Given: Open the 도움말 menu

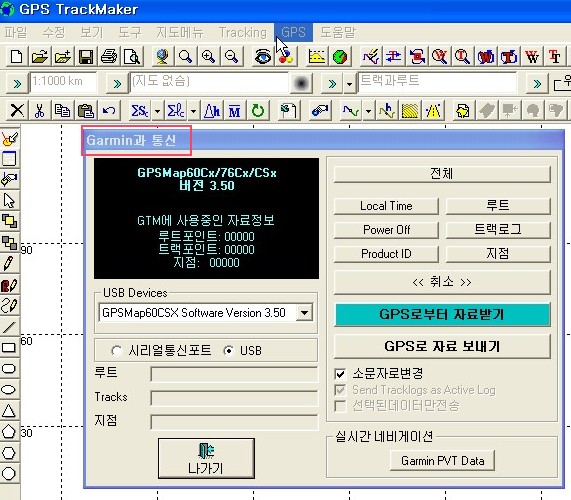Looking at the screenshot, I should [x=338, y=32].
